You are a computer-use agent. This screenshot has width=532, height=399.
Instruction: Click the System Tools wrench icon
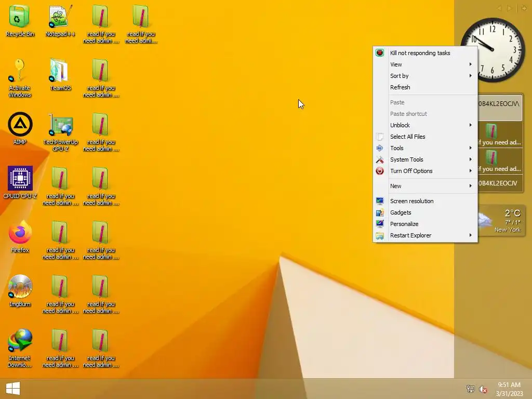tap(380, 159)
